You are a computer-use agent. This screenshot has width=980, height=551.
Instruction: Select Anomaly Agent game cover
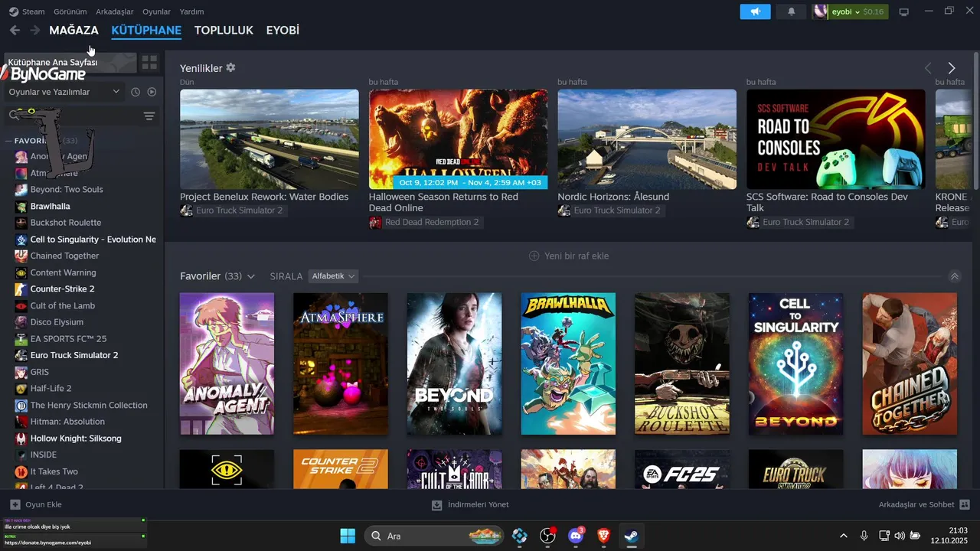coord(227,364)
